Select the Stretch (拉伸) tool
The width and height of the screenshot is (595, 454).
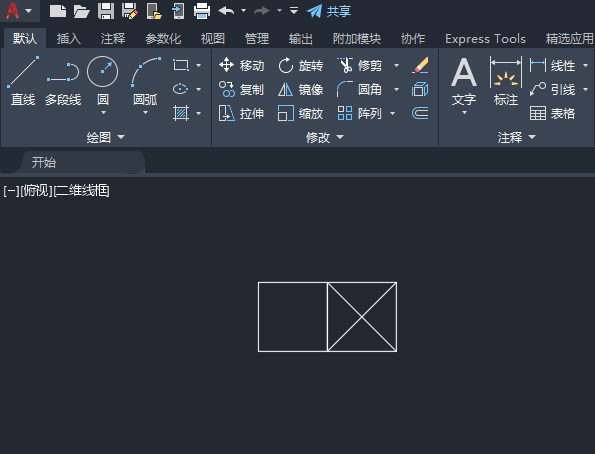(x=241, y=113)
